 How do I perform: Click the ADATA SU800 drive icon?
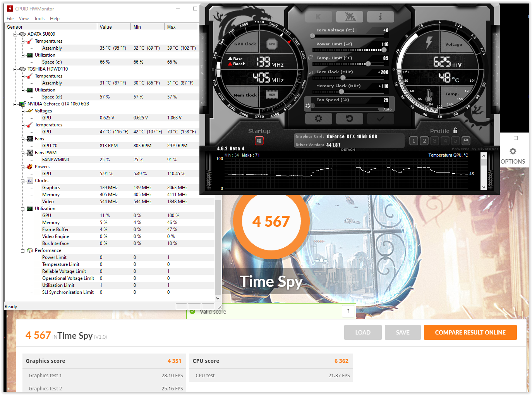pyautogui.click(x=22, y=34)
